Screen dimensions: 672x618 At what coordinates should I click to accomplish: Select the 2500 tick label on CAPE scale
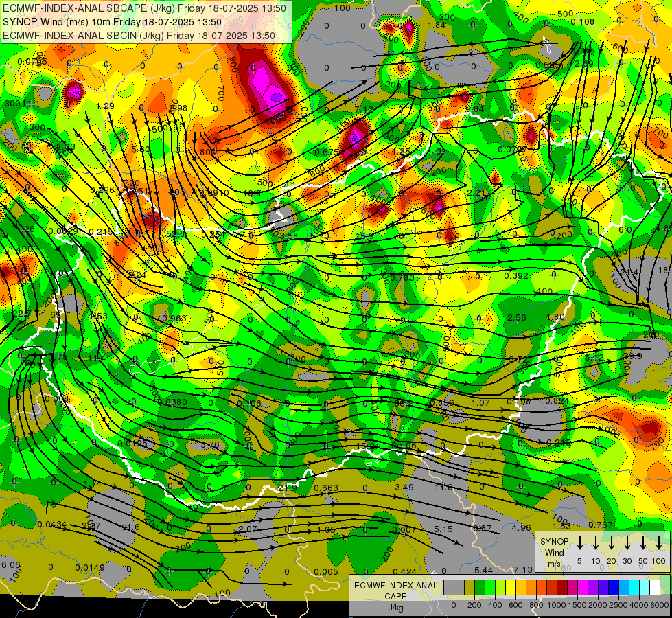(618, 605)
